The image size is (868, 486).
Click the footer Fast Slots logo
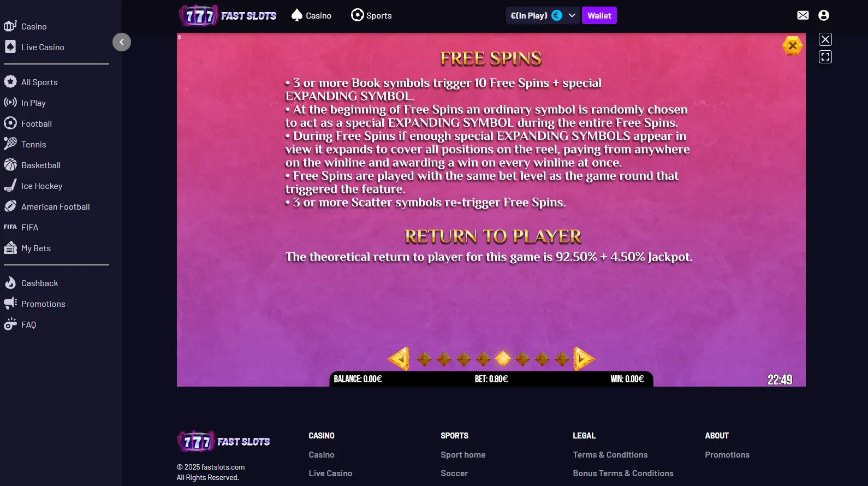click(224, 441)
